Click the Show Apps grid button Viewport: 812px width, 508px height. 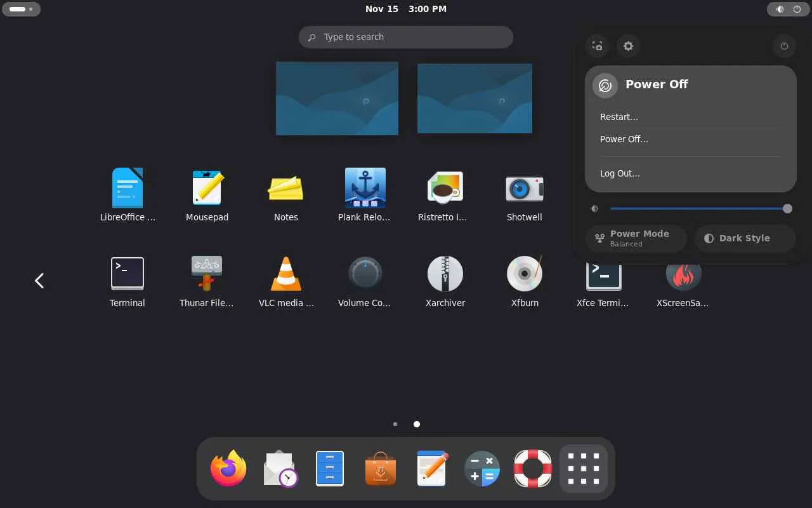coord(584,469)
